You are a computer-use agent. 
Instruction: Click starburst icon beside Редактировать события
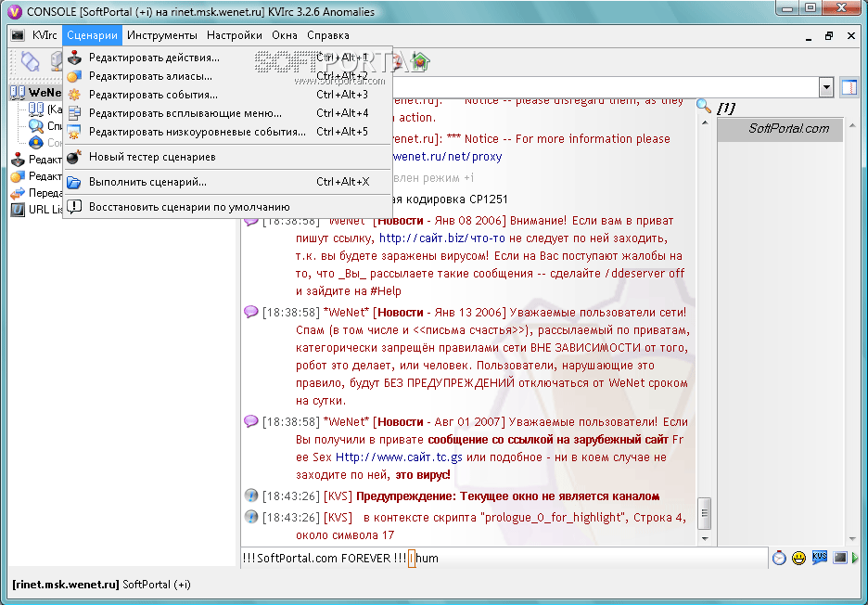pos(74,95)
